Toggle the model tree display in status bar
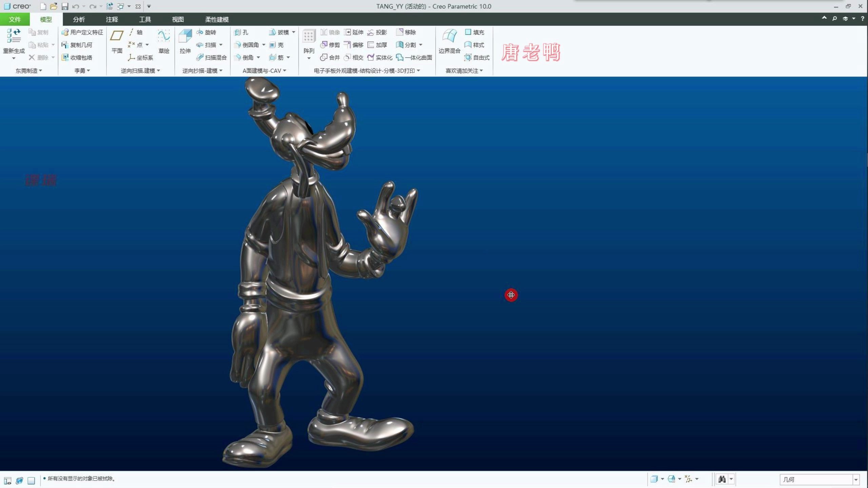 (x=7, y=481)
